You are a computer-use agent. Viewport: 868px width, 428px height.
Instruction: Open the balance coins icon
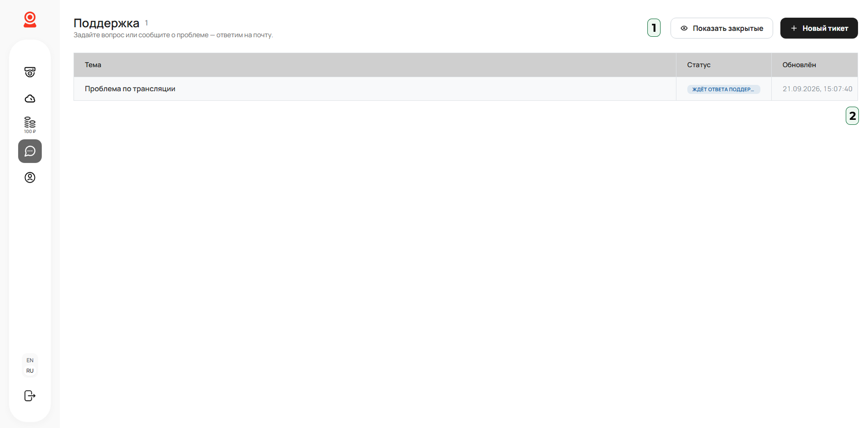pyautogui.click(x=30, y=122)
